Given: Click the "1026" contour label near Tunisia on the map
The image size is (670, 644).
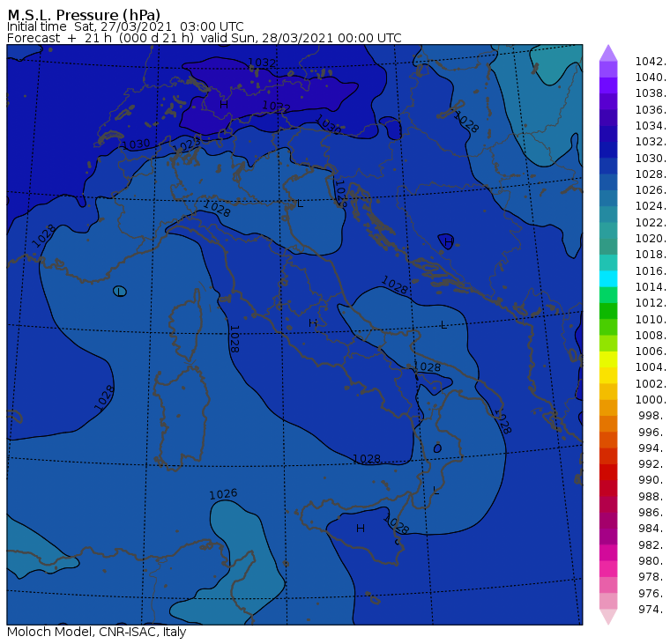Looking at the screenshot, I should (223, 494).
